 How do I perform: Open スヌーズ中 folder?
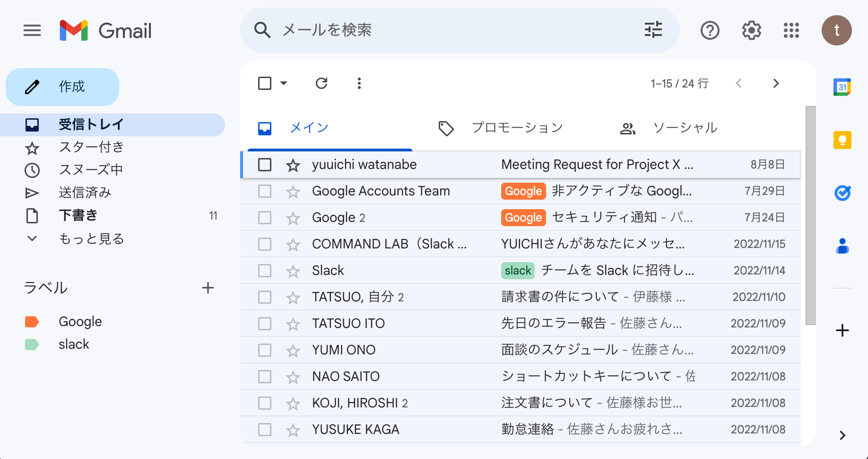[113, 170]
